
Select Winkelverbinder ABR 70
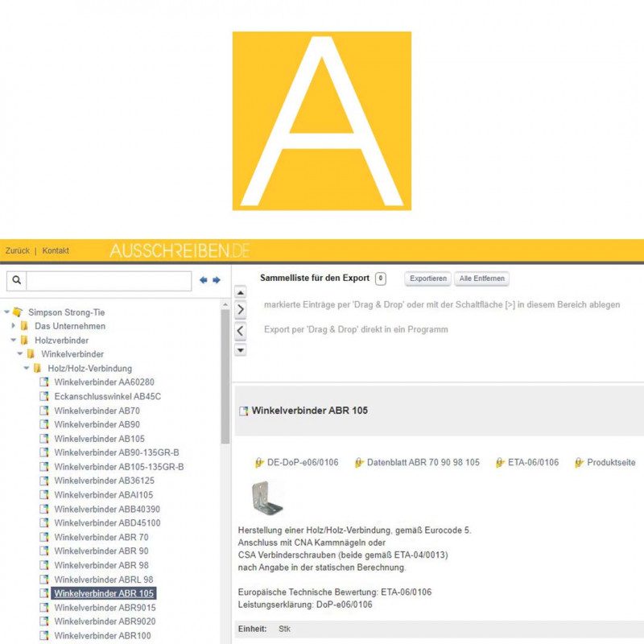tap(101, 537)
